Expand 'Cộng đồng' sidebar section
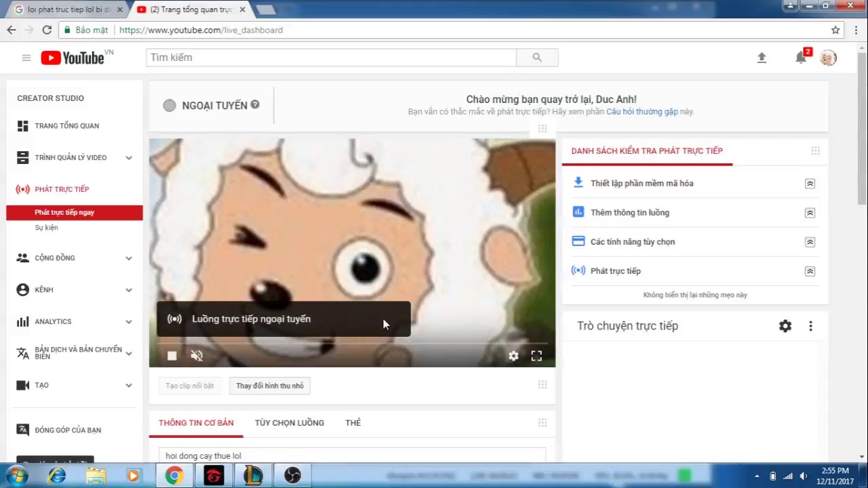The image size is (868, 488). tap(129, 258)
